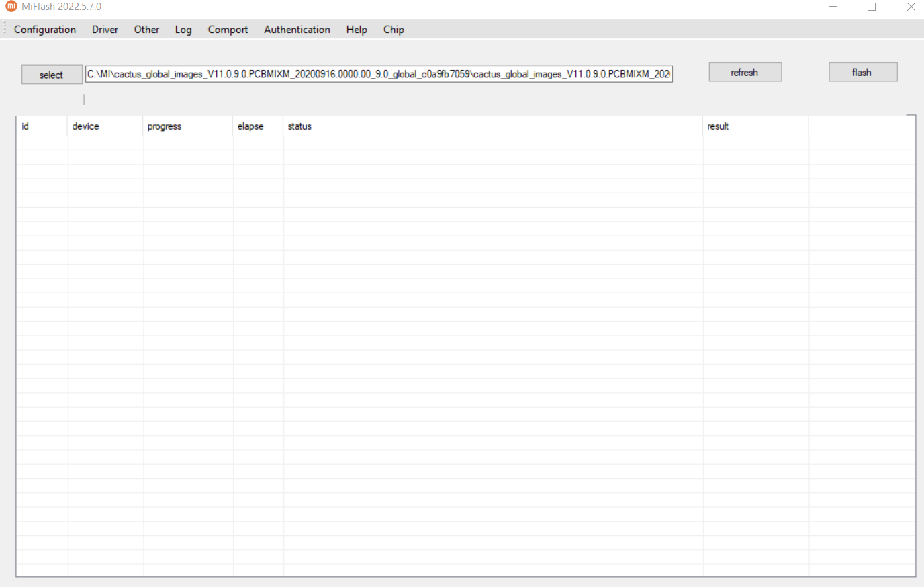Click the status column header
The width and height of the screenshot is (924, 587).
[493, 126]
